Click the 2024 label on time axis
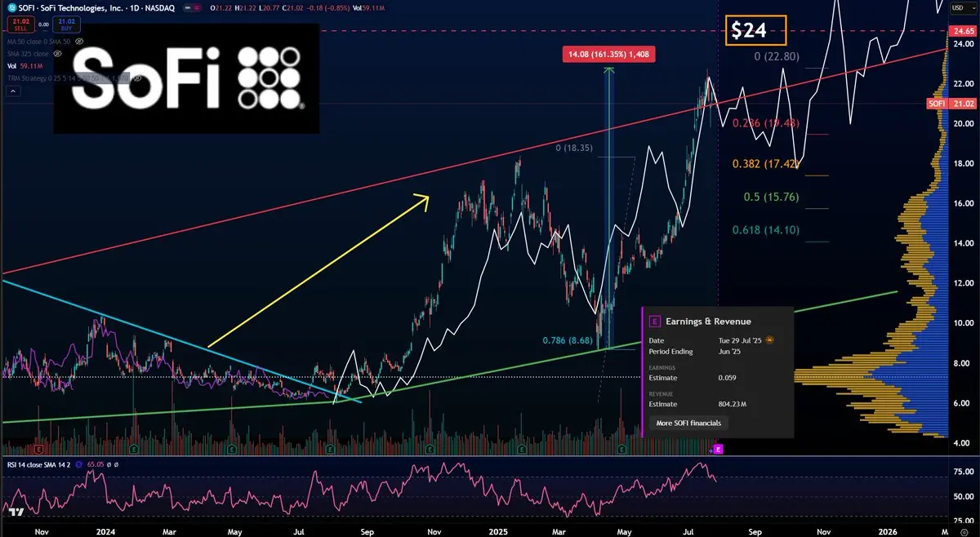 coord(105,531)
